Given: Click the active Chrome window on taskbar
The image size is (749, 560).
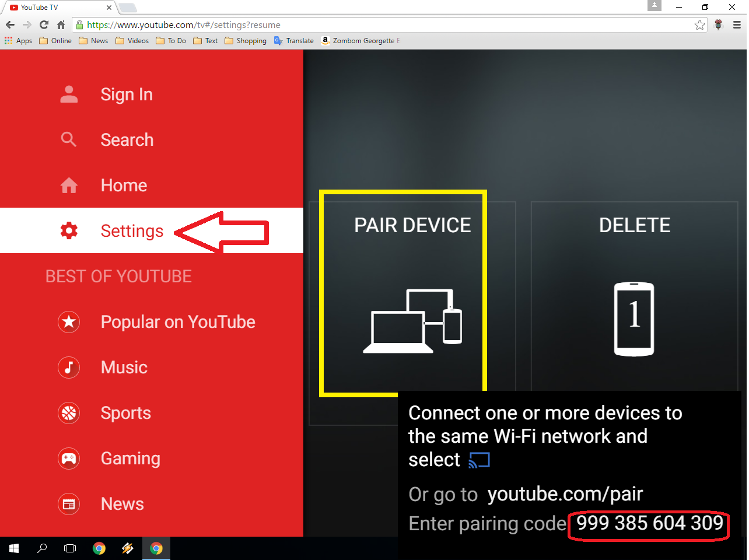Looking at the screenshot, I should [x=156, y=548].
